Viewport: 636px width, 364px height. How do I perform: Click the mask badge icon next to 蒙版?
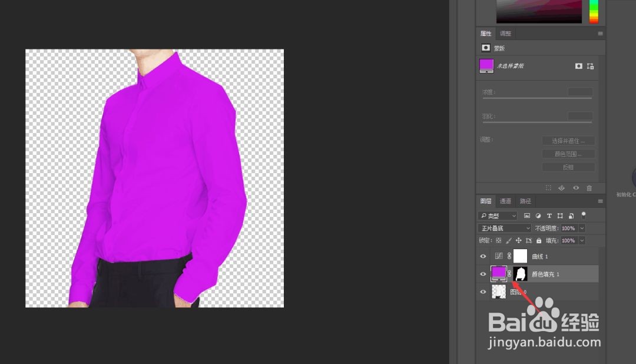[x=485, y=47]
